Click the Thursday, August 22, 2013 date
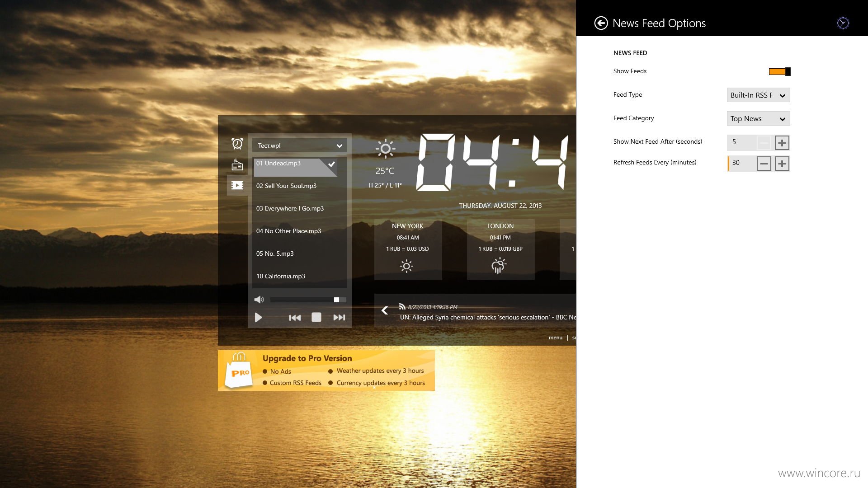Image resolution: width=868 pixels, height=488 pixels. tap(500, 206)
